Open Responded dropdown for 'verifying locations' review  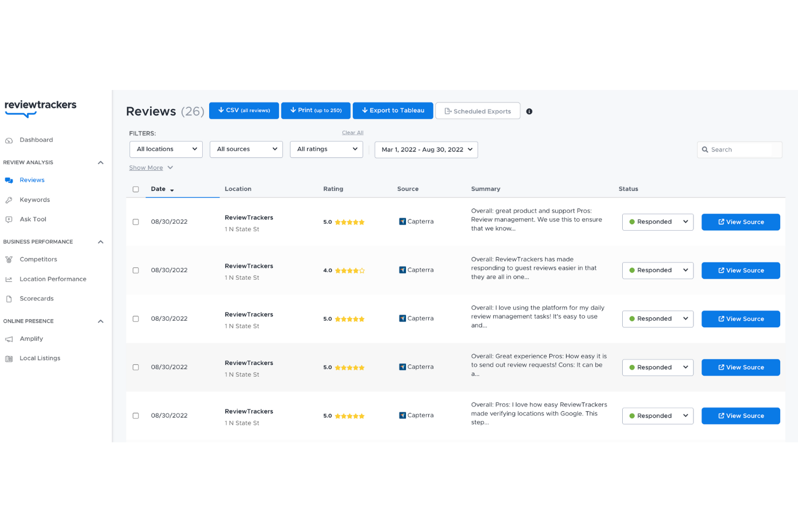pos(658,416)
